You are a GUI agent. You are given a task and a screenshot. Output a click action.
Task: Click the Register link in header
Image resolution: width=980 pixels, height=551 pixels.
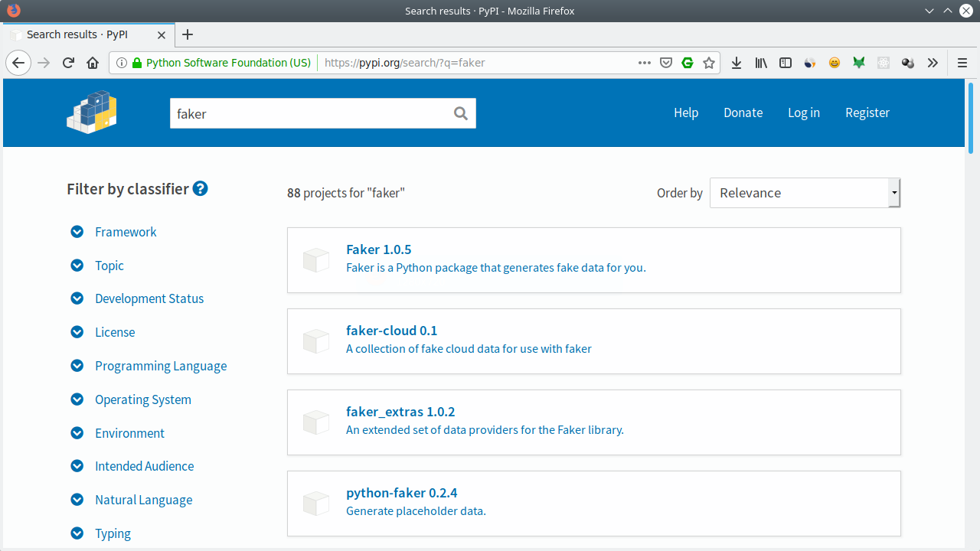[867, 112]
